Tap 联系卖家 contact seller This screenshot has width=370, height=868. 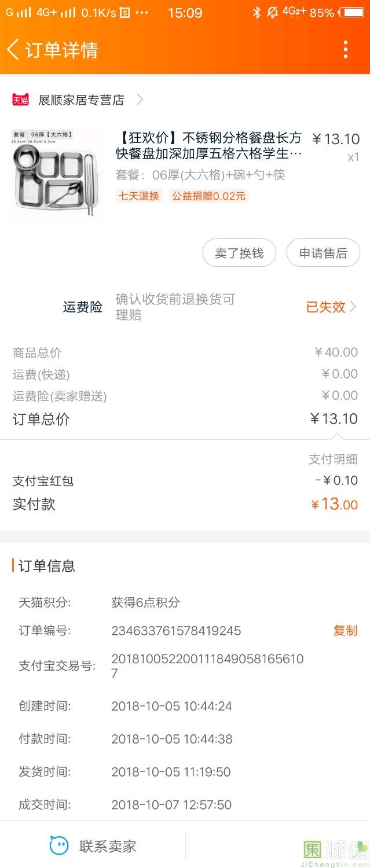click(108, 846)
